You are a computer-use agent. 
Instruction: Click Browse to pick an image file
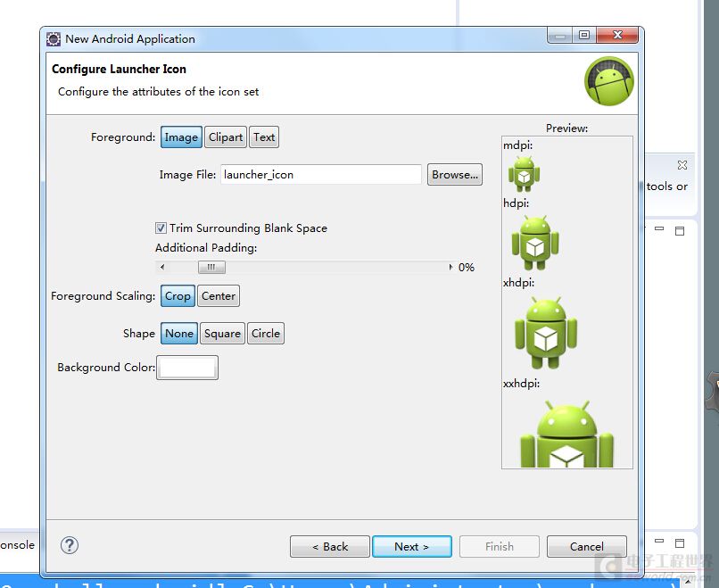point(455,175)
